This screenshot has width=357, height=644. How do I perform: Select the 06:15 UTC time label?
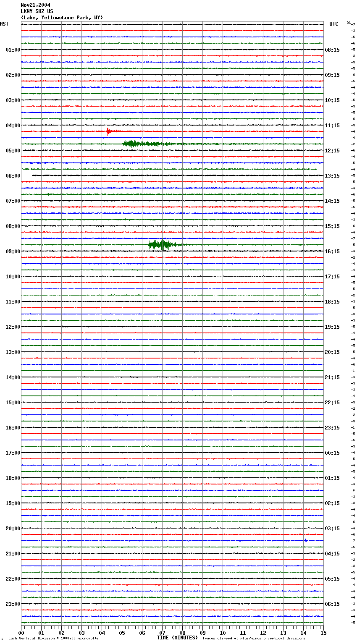pyautogui.click(x=332, y=604)
